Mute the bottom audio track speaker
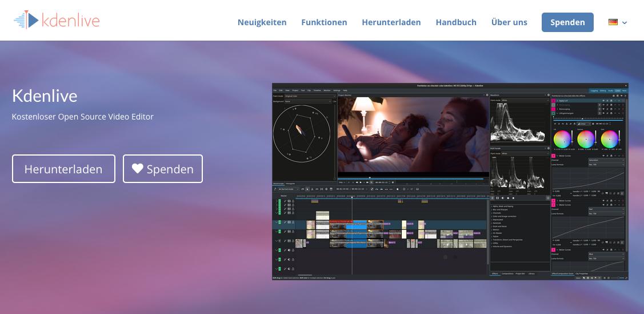 289,268
